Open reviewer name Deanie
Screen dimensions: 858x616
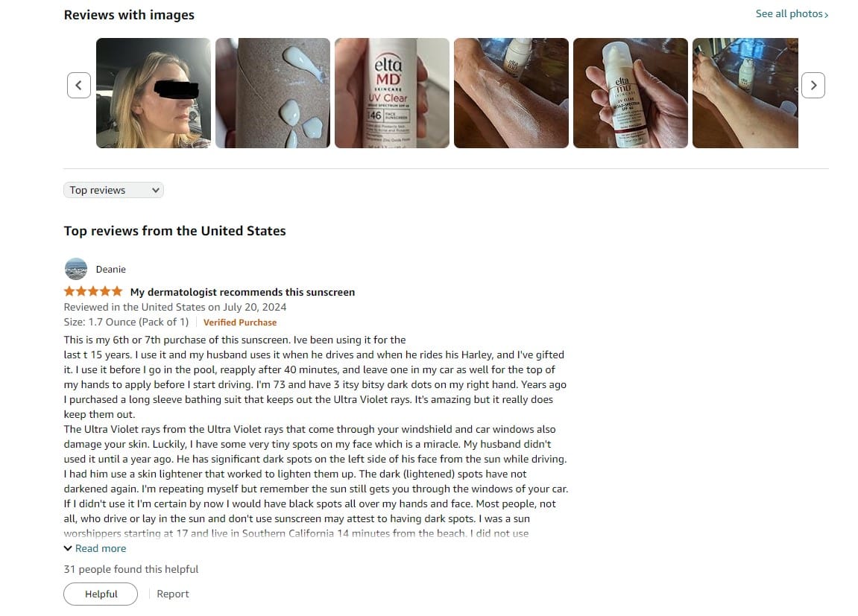pos(110,269)
